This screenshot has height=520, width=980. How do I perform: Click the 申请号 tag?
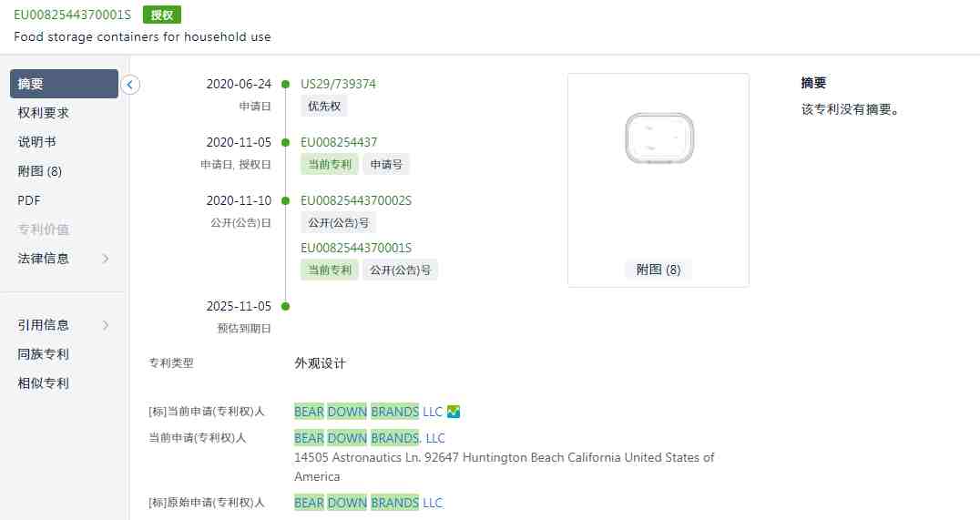[386, 164]
